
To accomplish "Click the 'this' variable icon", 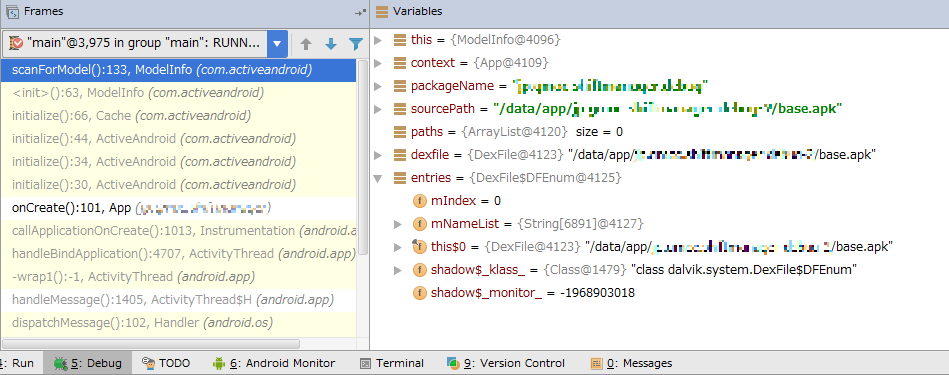I will pyautogui.click(x=399, y=40).
